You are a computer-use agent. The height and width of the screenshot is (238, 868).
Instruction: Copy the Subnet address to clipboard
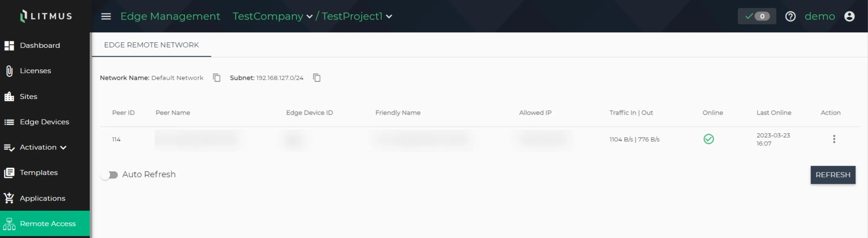pos(316,78)
